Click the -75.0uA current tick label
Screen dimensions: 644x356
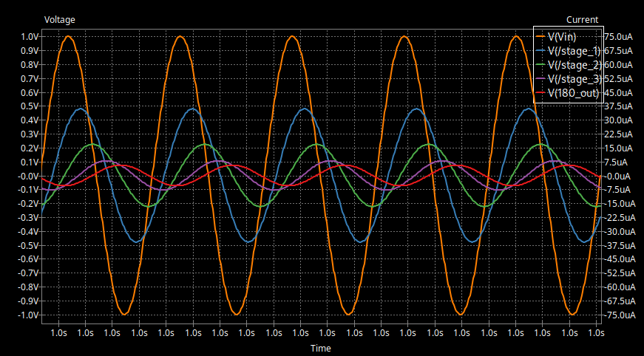618,315
